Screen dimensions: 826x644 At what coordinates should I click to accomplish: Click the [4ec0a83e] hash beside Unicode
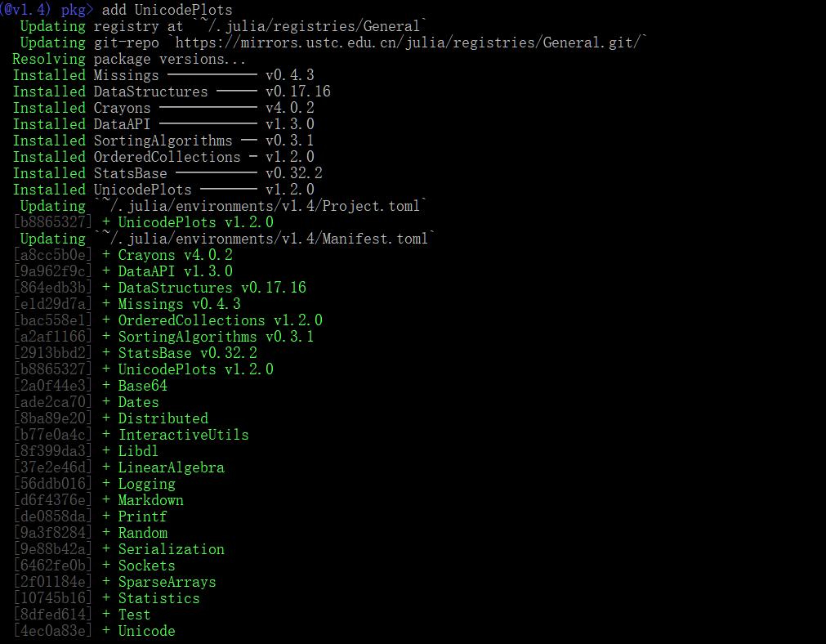53,631
